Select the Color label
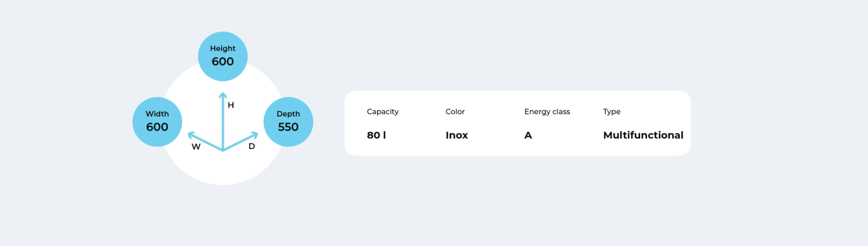Screen dimensions: 868x246 coord(455,112)
